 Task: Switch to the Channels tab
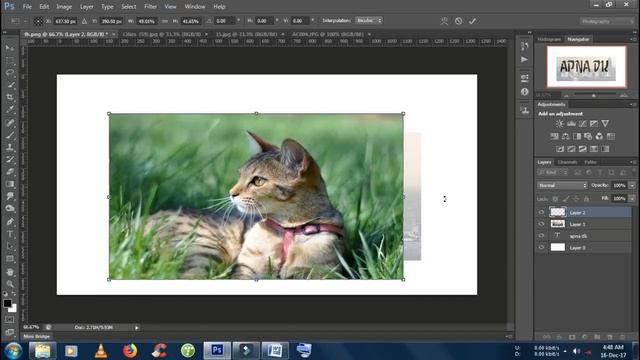[x=567, y=162]
